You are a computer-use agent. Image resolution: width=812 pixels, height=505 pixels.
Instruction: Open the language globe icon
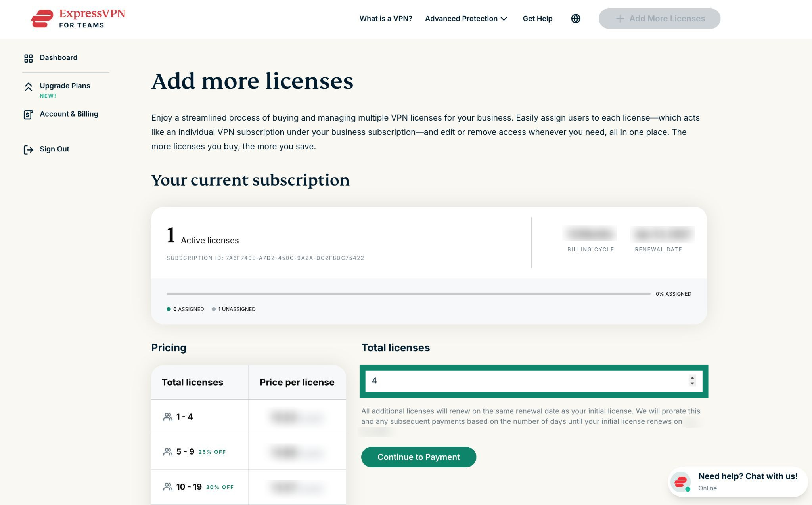(576, 19)
